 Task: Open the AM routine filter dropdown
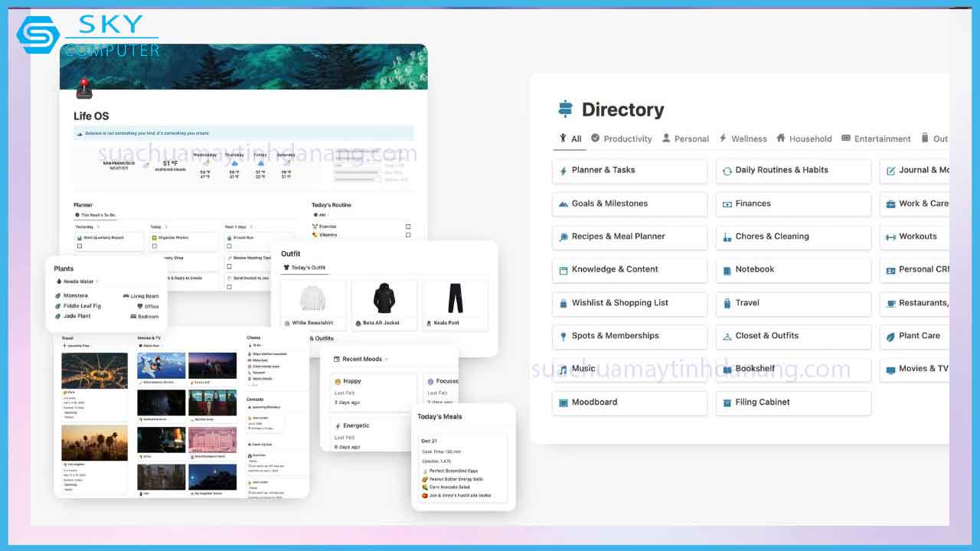[x=322, y=215]
